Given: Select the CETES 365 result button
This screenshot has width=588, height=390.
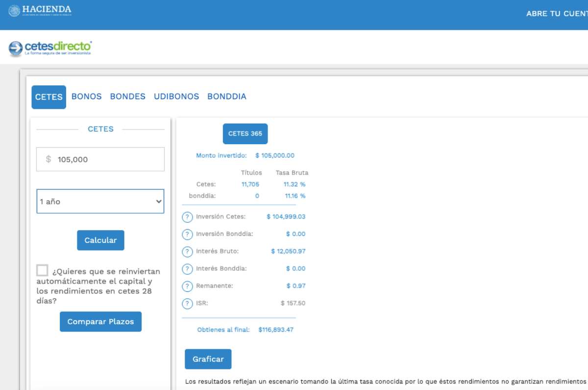Looking at the screenshot, I should click(245, 134).
